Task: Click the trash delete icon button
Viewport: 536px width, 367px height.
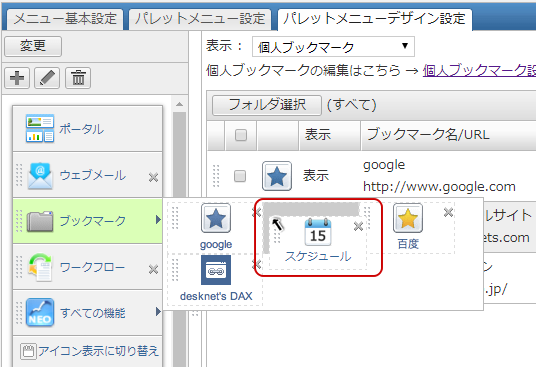Action: [78, 78]
